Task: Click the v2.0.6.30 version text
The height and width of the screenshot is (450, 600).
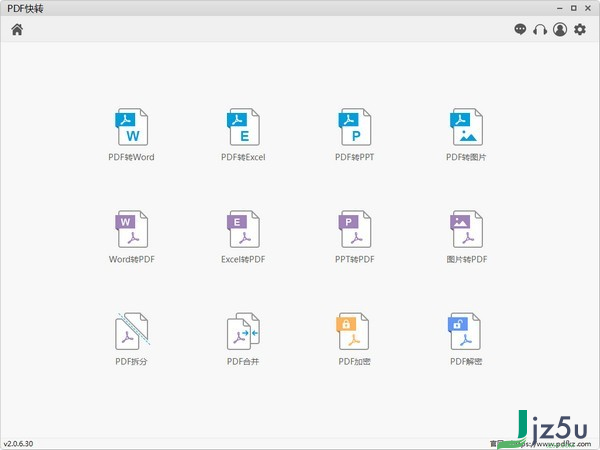Action: (x=18, y=444)
